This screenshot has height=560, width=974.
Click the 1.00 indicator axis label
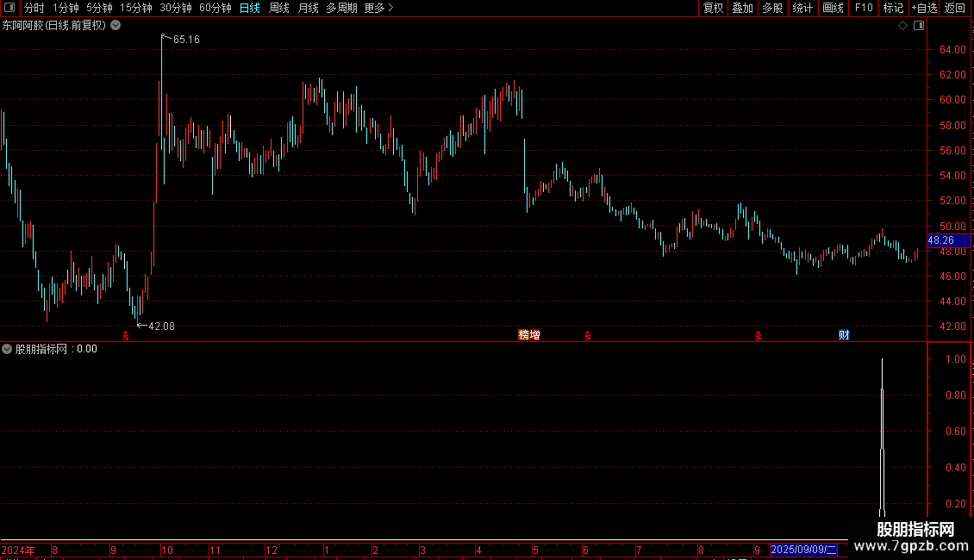(955, 359)
